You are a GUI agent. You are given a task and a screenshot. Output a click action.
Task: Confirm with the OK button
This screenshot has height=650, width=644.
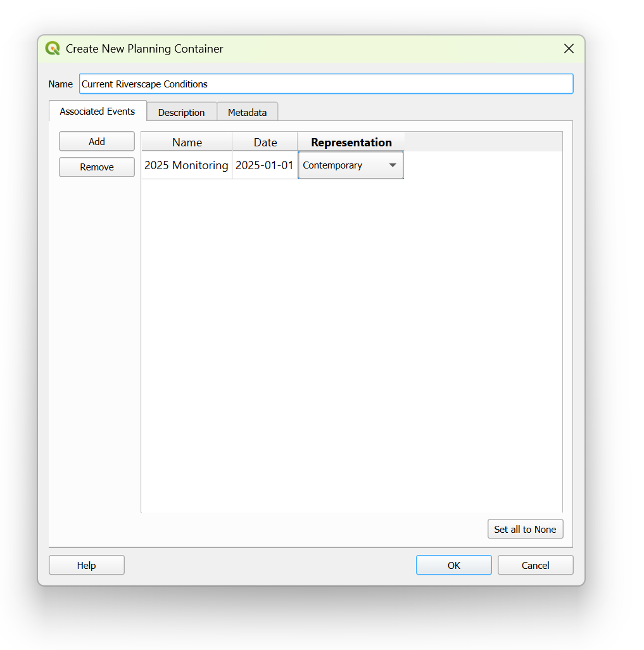click(x=453, y=565)
